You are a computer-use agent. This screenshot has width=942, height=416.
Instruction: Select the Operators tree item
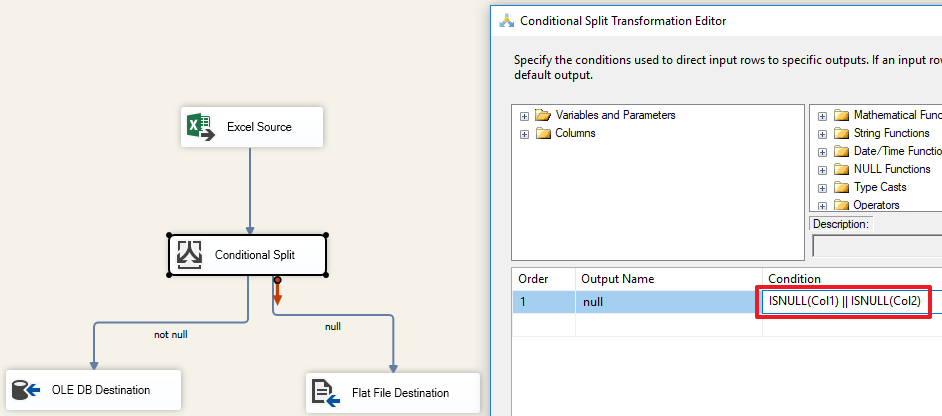pyautogui.click(x=876, y=205)
